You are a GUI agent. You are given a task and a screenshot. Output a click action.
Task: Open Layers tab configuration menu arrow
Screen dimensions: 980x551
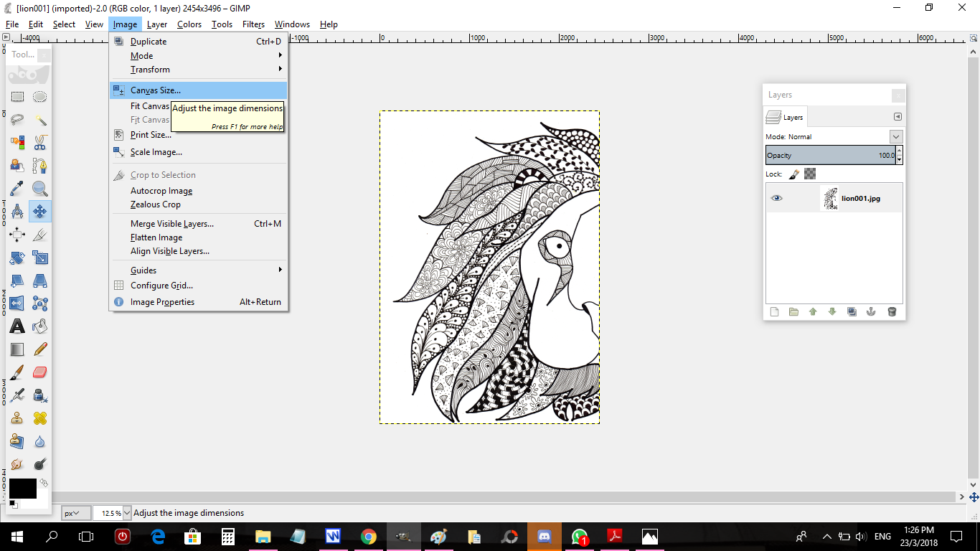pyautogui.click(x=897, y=117)
